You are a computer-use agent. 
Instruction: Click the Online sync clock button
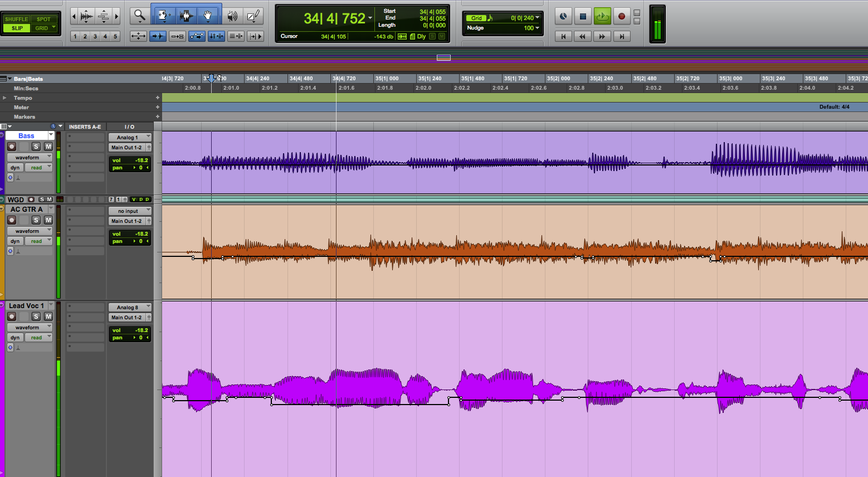[x=563, y=16]
